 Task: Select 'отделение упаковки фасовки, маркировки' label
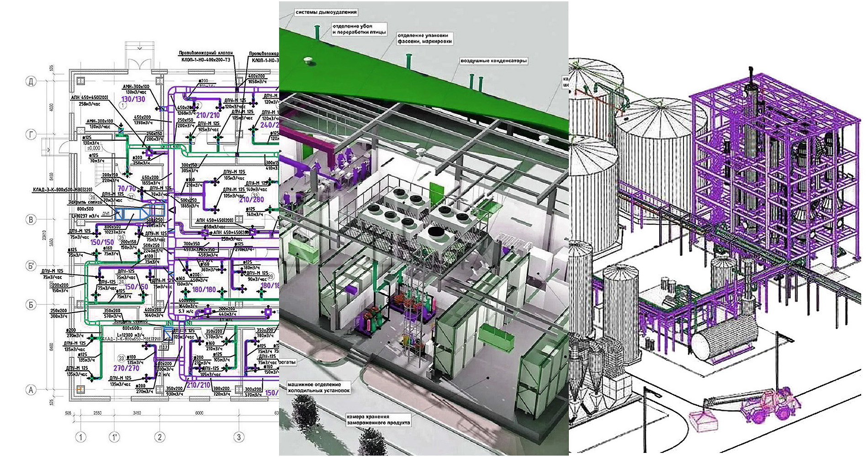pyautogui.click(x=424, y=38)
